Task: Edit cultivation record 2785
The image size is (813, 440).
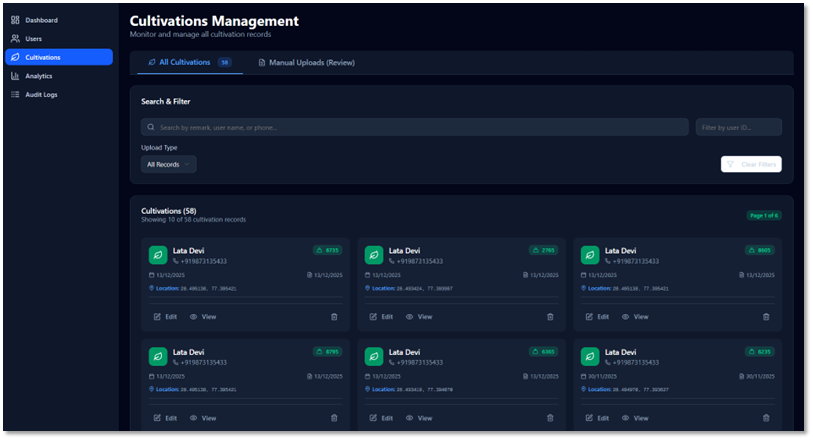Action: click(381, 317)
